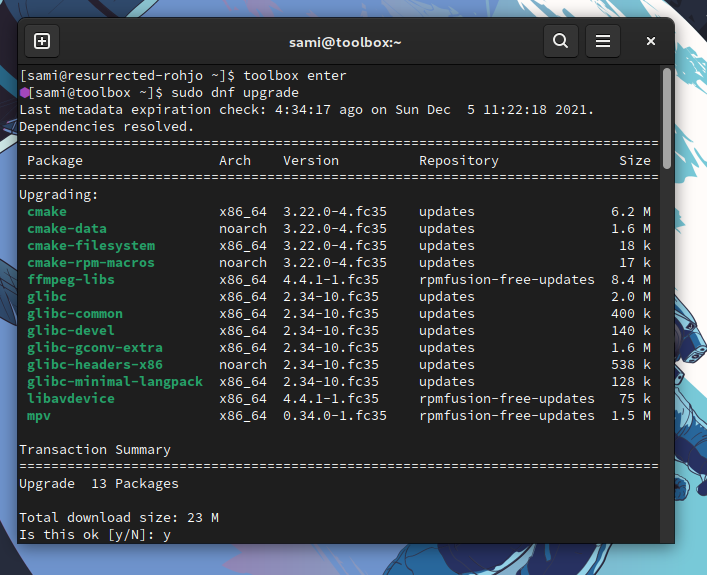Viewport: 707px width, 575px height.
Task: Click the 'Upgrading:' heading
Action: click(x=59, y=194)
